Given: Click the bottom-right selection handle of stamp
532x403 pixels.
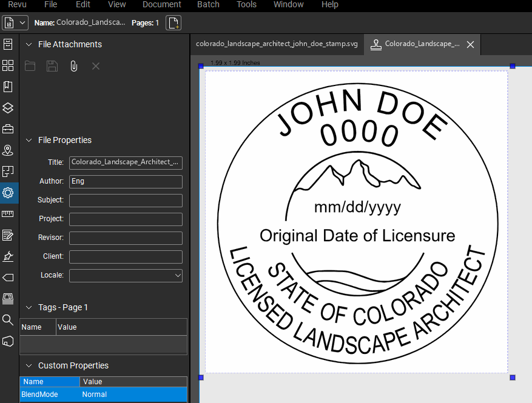Looking at the screenshot, I should tap(513, 377).
